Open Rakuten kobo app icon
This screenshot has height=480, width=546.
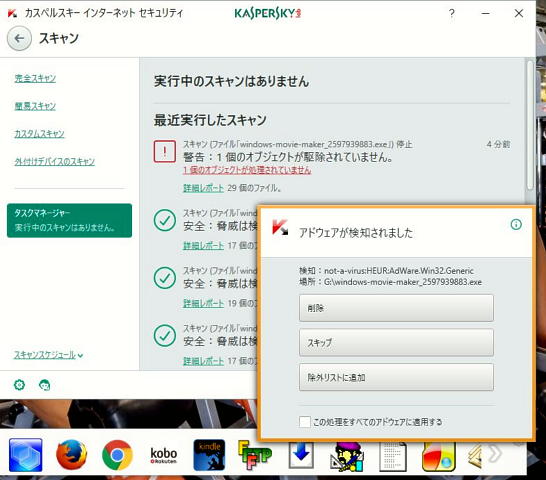(163, 455)
